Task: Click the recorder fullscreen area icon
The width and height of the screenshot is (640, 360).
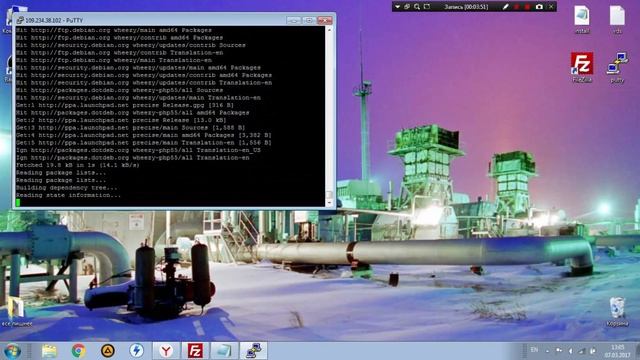Action: (x=427, y=7)
